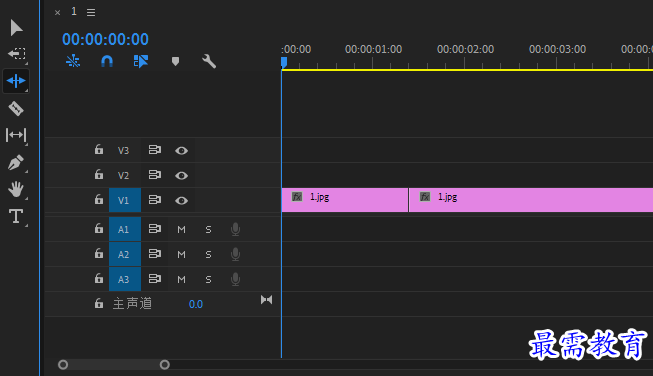The image size is (653, 376).
Task: Add a marker with marker icon
Action: [175, 62]
